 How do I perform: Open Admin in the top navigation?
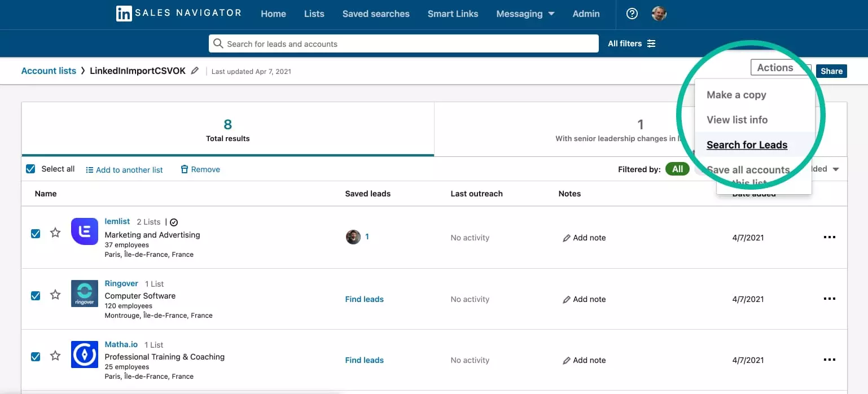pos(586,14)
